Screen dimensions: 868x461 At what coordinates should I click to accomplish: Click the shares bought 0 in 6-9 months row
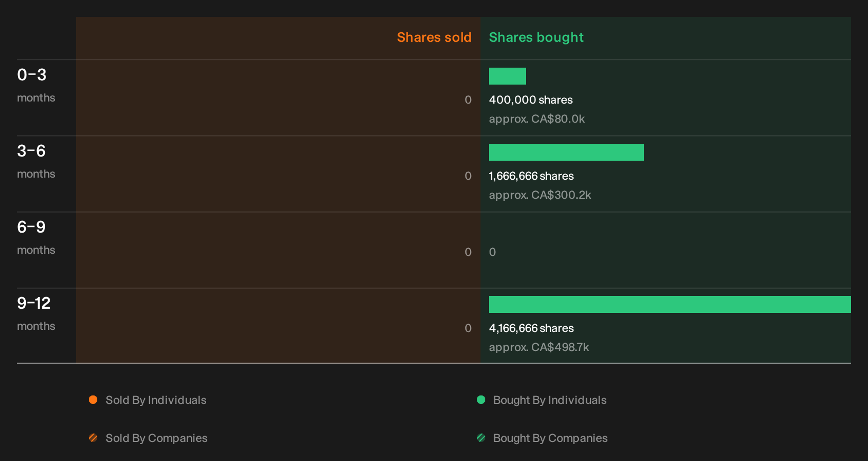coord(493,252)
